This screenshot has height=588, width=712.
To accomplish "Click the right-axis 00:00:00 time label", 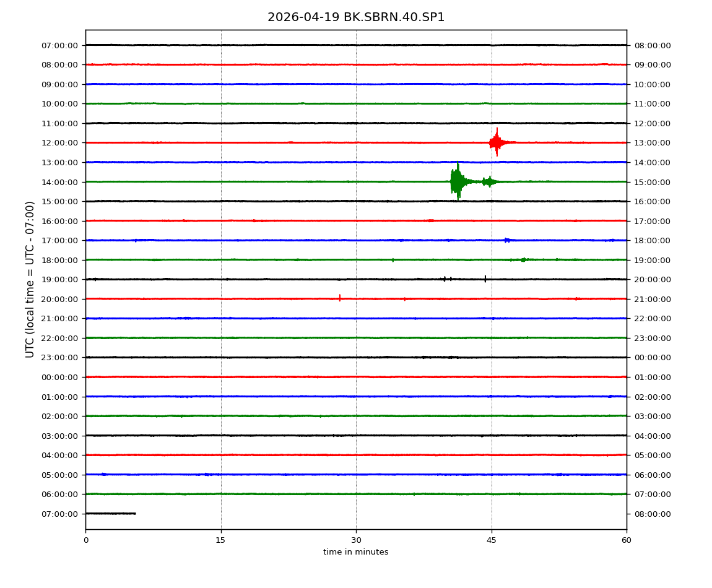I will (x=652, y=358).
